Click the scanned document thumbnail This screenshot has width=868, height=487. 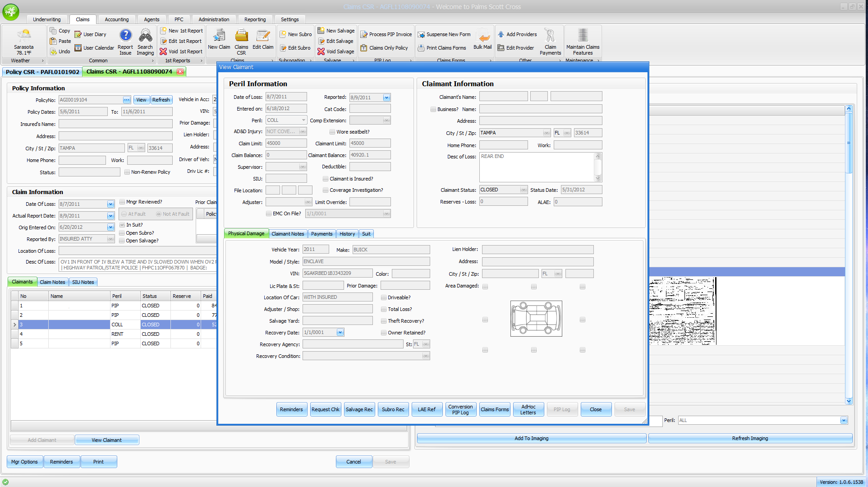click(682, 311)
